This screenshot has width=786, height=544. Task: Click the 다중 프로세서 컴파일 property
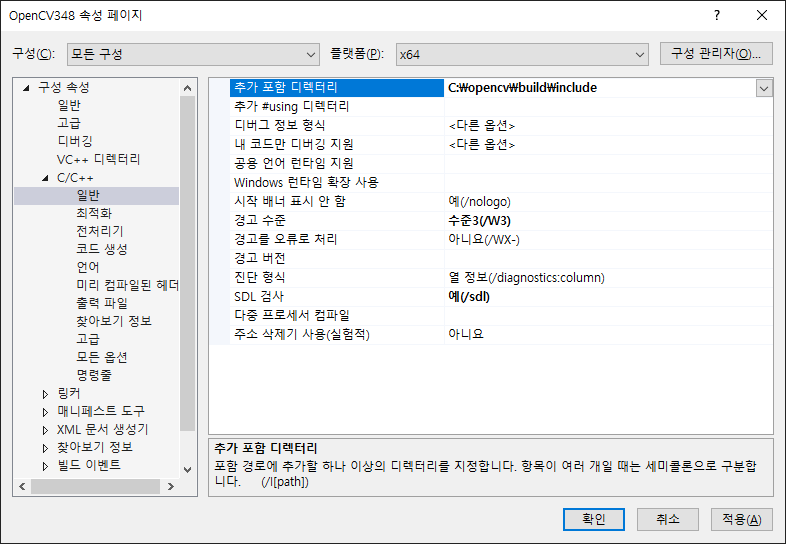pos(337,316)
